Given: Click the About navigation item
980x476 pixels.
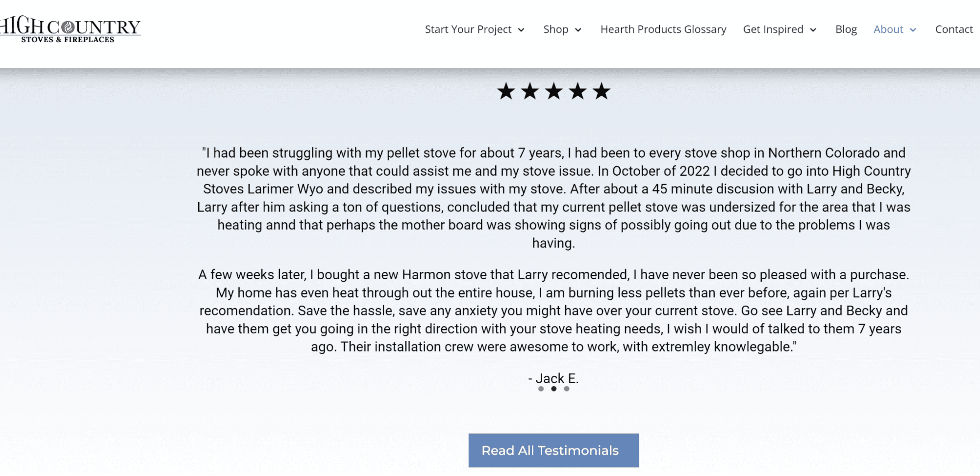Looking at the screenshot, I should pos(889,29).
